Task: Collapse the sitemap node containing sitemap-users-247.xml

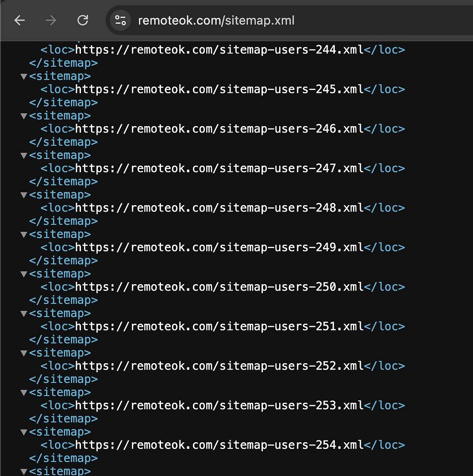Action: (24, 156)
